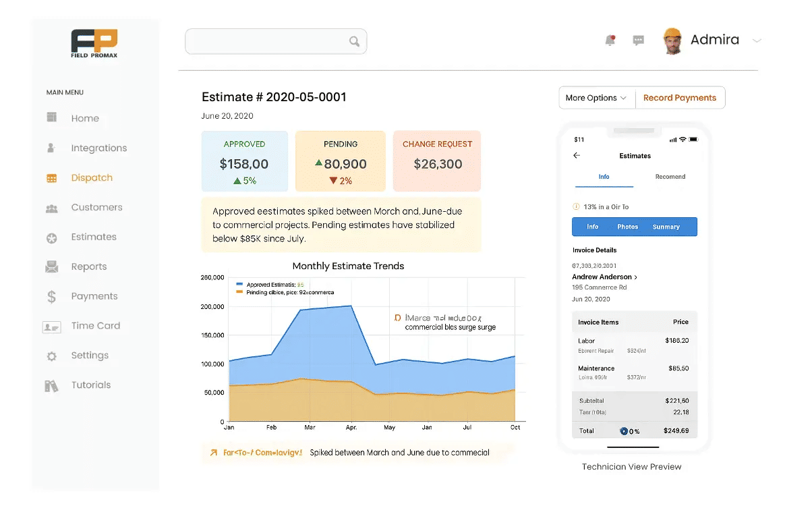Expand the More Options dropdown
Screen dimensions: 812x506
tap(596, 98)
